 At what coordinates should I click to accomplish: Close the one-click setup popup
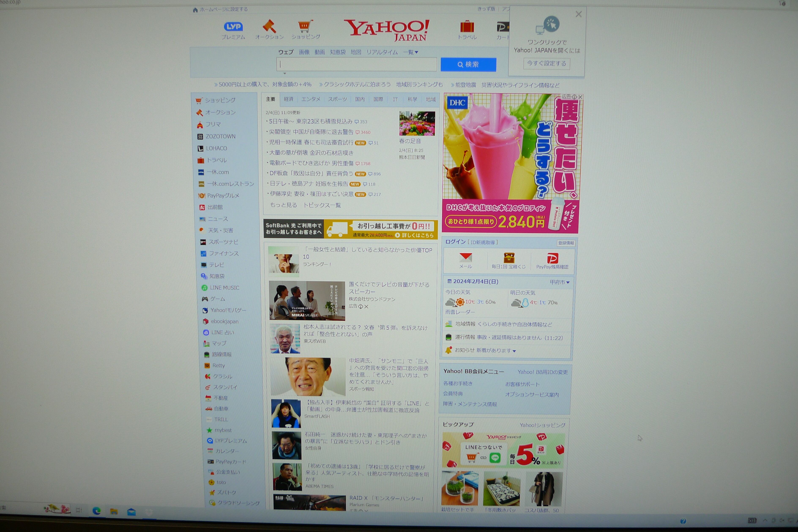pyautogui.click(x=579, y=14)
